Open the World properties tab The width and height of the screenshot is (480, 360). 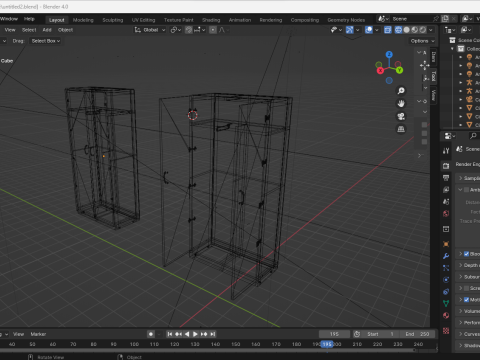[x=446, y=214]
